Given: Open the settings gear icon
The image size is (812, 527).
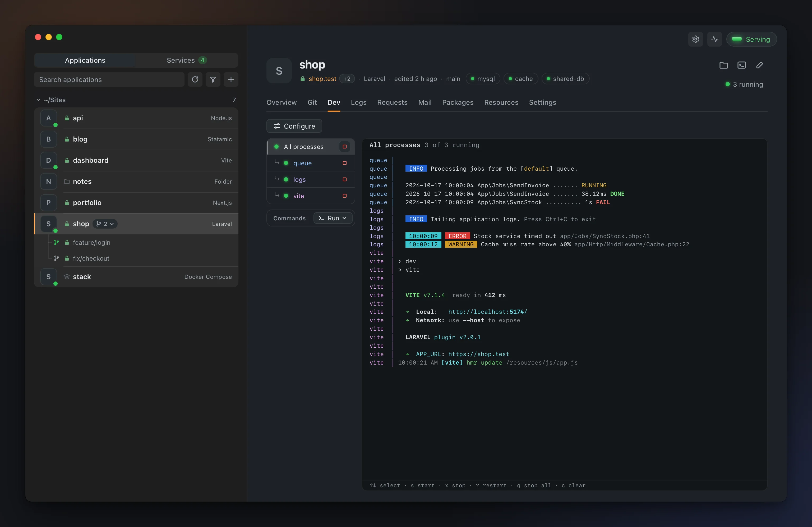Looking at the screenshot, I should [x=695, y=39].
